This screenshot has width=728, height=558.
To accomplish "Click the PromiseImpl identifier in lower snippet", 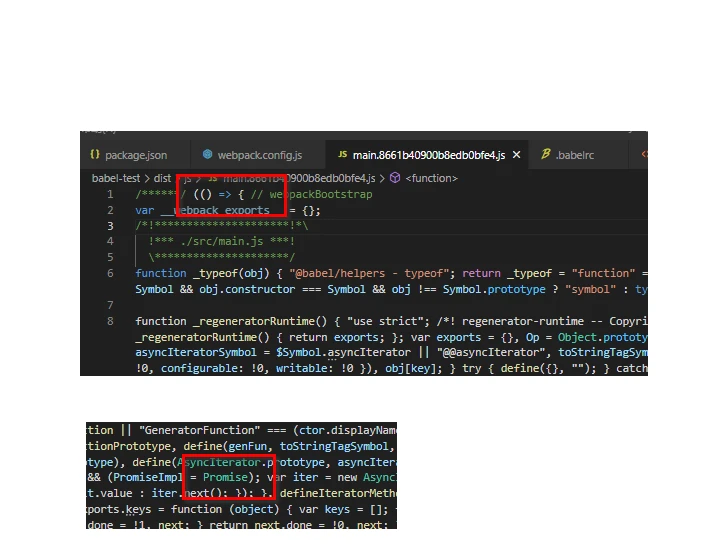I will (x=148, y=477).
